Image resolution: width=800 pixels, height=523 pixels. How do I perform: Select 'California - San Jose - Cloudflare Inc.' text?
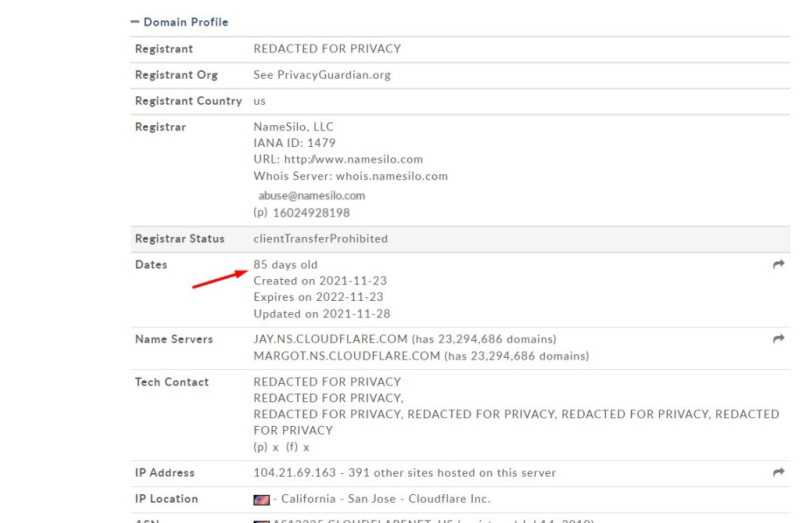[385, 499]
